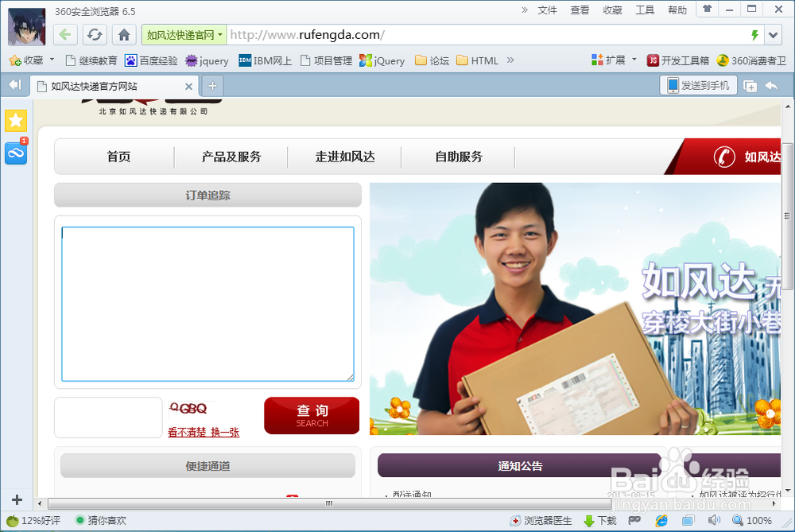Select the 如风达快递官方网站 tab
Viewport: 795px width, 532px height.
(x=114, y=86)
